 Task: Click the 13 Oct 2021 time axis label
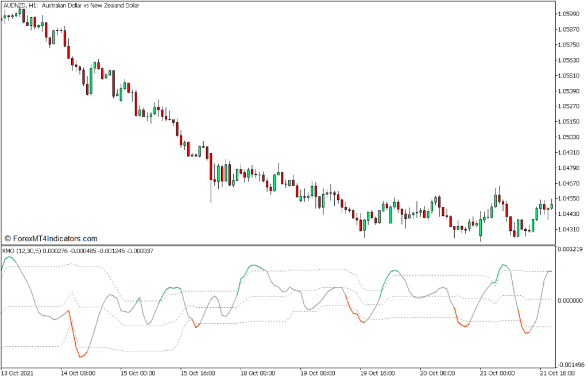pos(17,373)
